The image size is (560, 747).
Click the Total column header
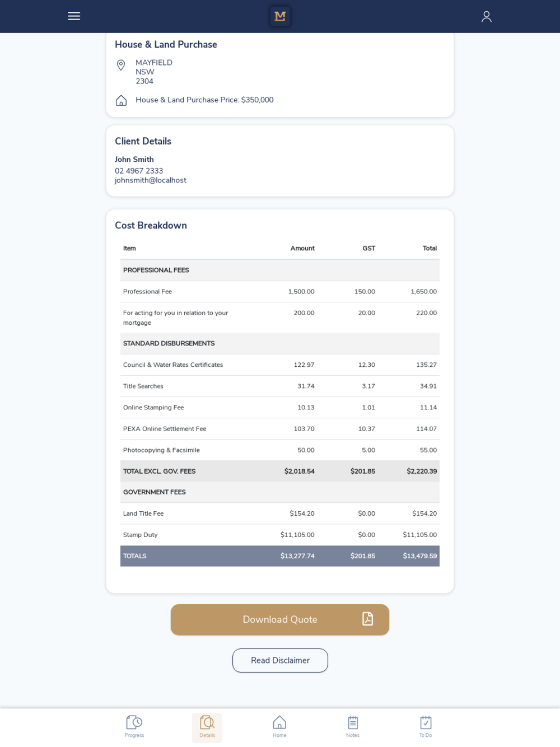click(x=430, y=248)
